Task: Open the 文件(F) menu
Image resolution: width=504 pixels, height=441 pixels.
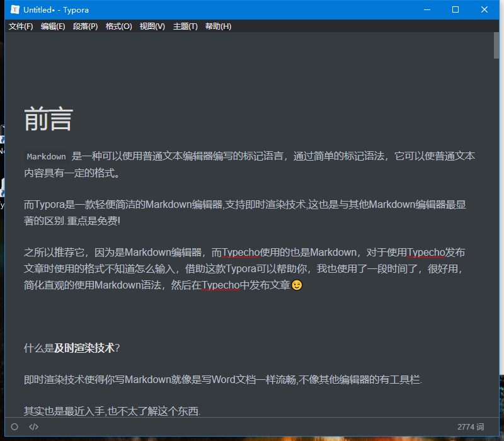Action: (x=21, y=26)
